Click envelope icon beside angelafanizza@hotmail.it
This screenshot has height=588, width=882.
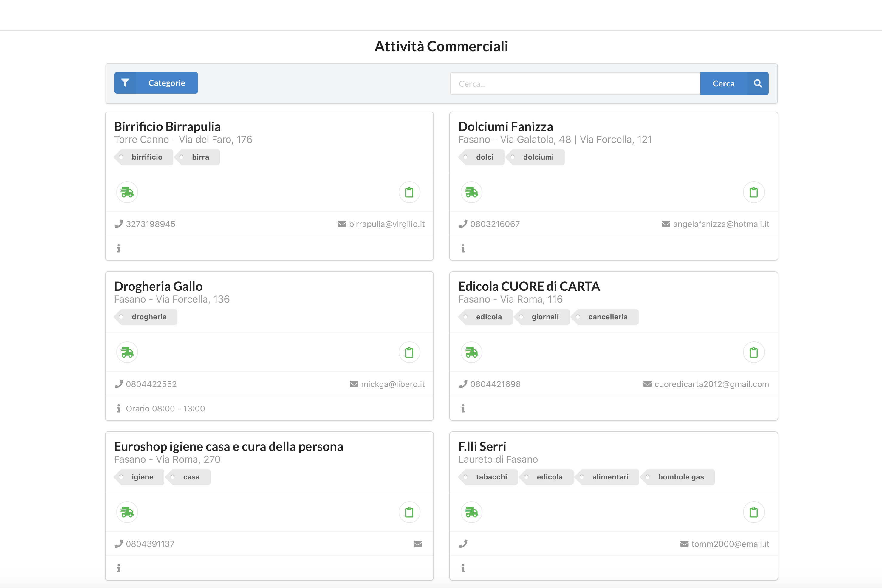point(666,224)
